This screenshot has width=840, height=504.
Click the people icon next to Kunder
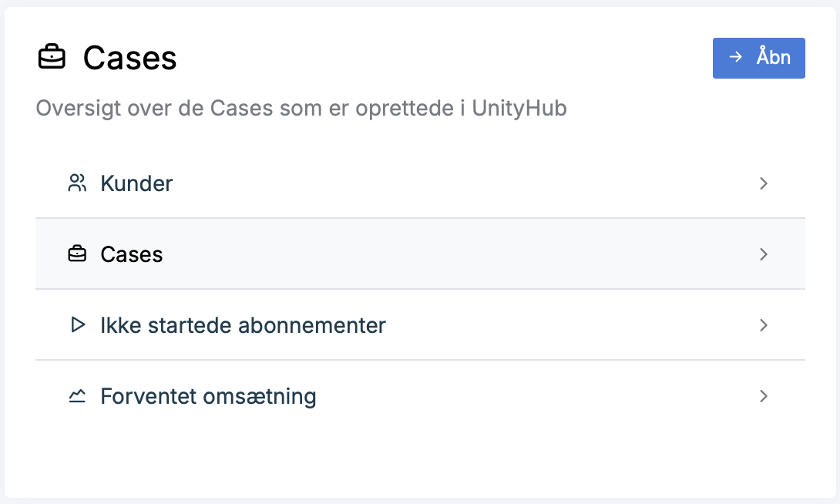coord(77,183)
